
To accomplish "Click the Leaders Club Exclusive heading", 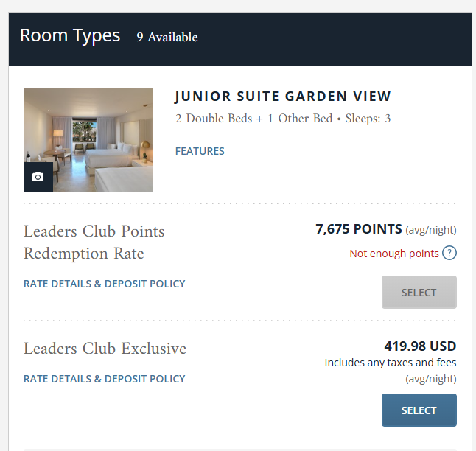I will pos(105,349).
